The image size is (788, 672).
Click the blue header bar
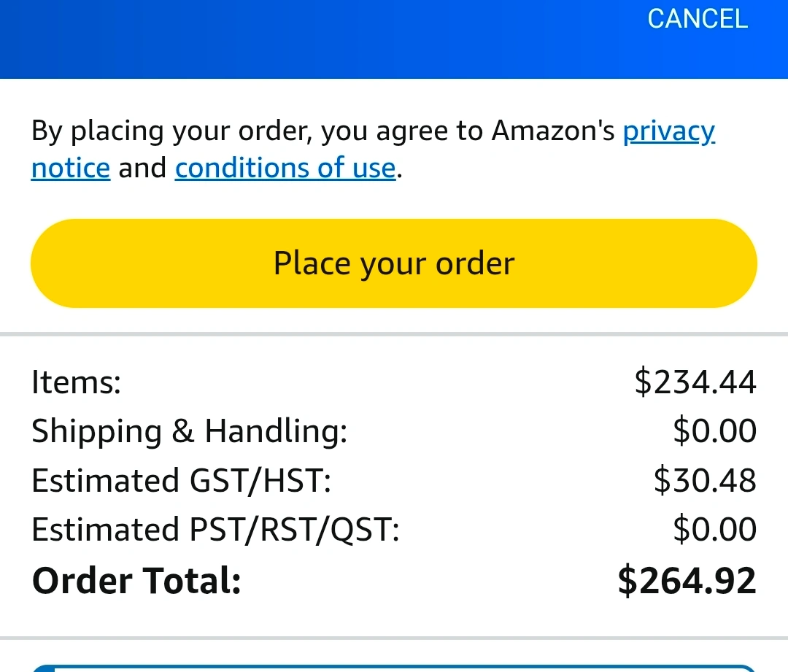[x=321, y=40]
